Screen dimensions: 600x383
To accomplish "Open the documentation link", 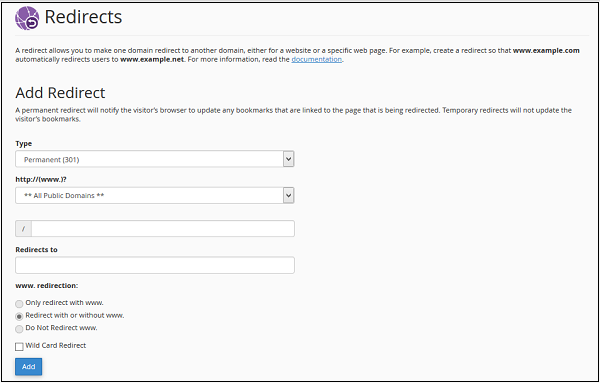I will click(x=316, y=59).
